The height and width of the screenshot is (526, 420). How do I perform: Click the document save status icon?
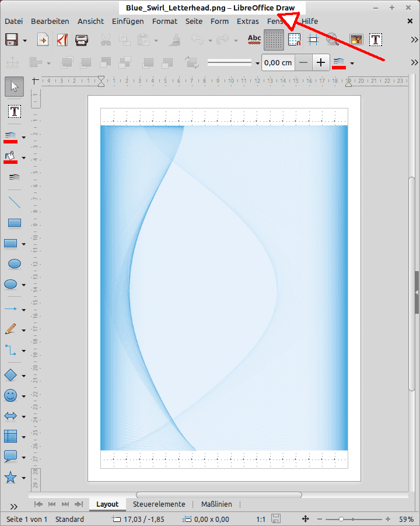point(276,518)
